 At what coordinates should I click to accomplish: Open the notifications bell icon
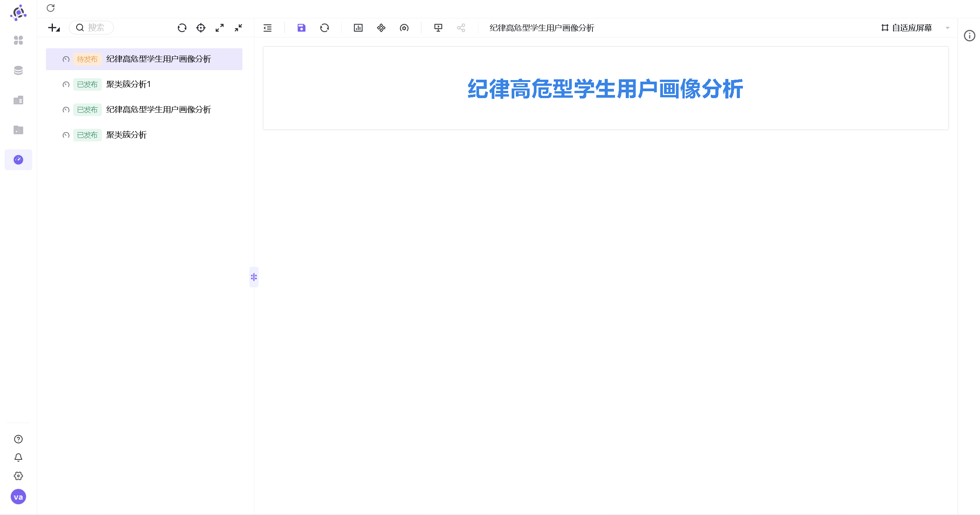coord(18,458)
